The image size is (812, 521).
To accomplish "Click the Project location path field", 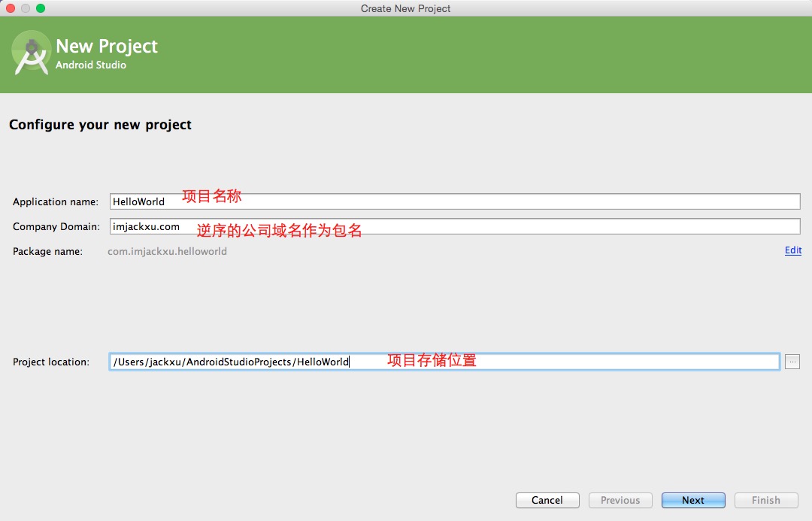I will [444, 362].
